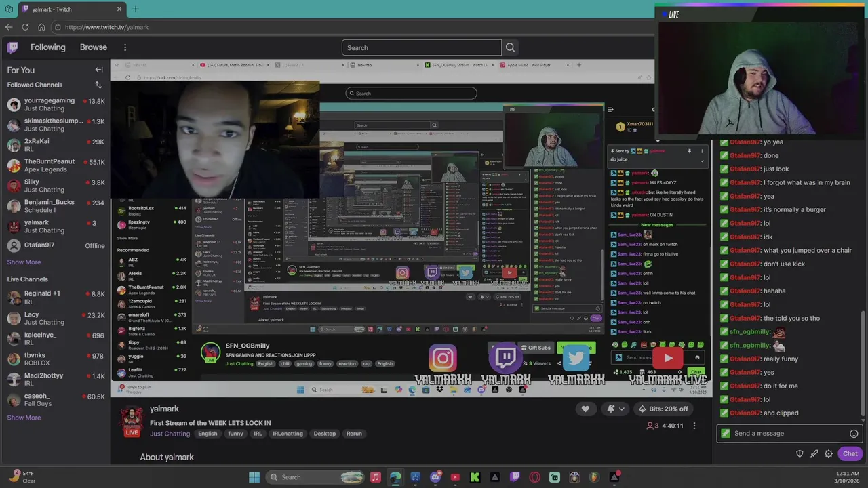This screenshot has width=868, height=488.
Task: Open yourragegaming in followed channels
Action: point(56,104)
